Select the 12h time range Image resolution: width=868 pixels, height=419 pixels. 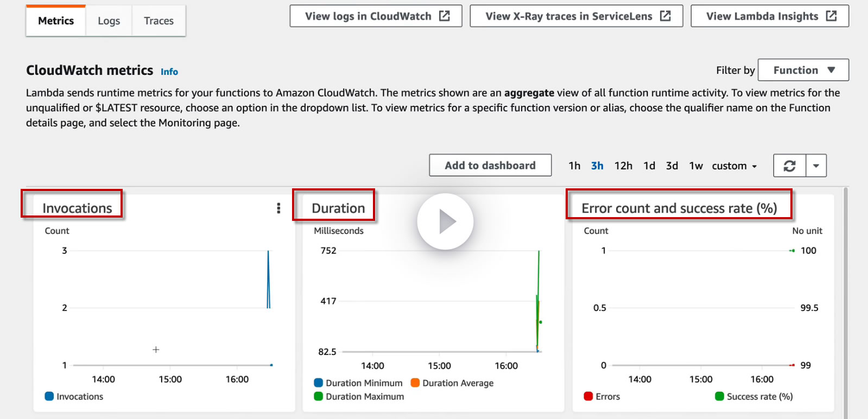click(x=623, y=166)
